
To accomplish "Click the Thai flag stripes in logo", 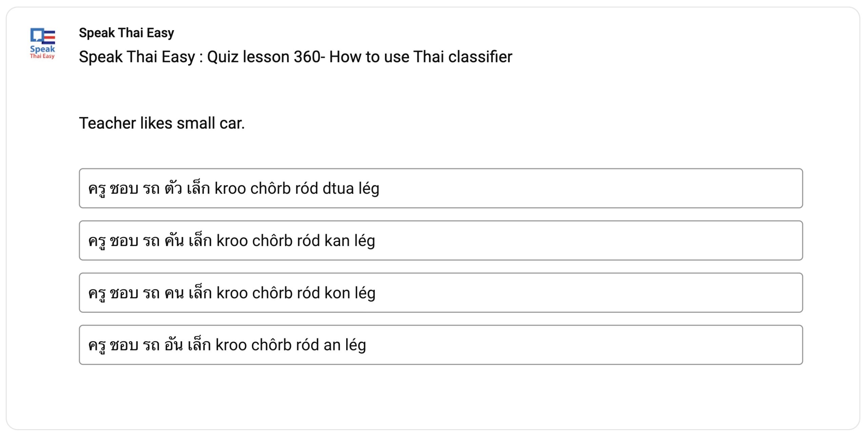I will click(x=49, y=37).
